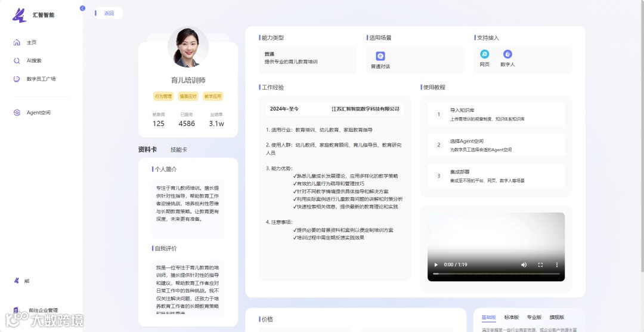
Task: Click the 自我评价 heading
Action: click(x=166, y=248)
